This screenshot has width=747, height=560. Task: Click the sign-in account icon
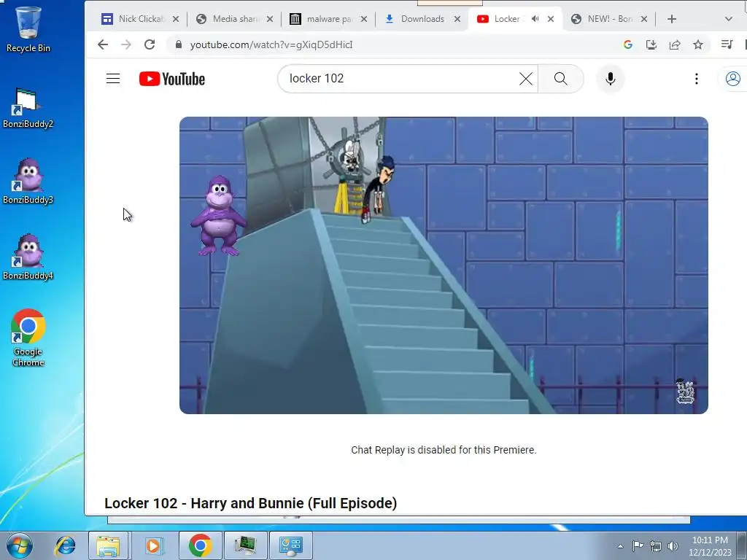coord(733,79)
